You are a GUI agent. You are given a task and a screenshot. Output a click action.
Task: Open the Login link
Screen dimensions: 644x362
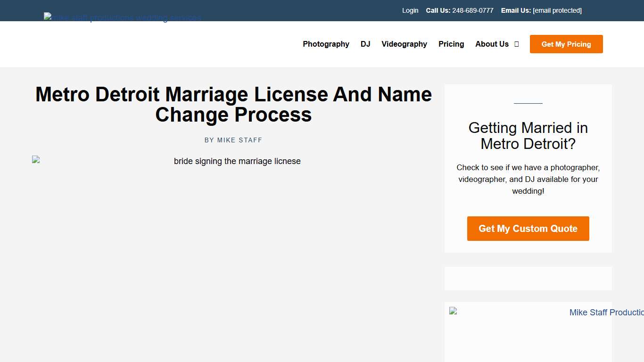410,10
